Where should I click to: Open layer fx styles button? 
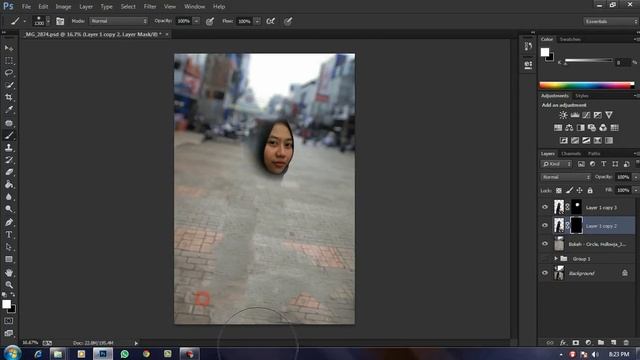[x=563, y=342]
